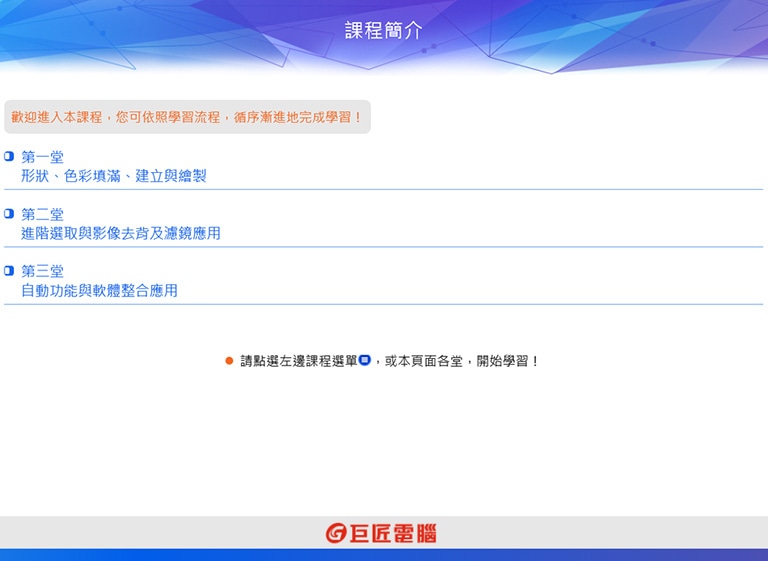This screenshot has height=561, width=768.
Task: Open 形狀、色彩填滿、建立與繪製 lesson description
Action: (114, 176)
